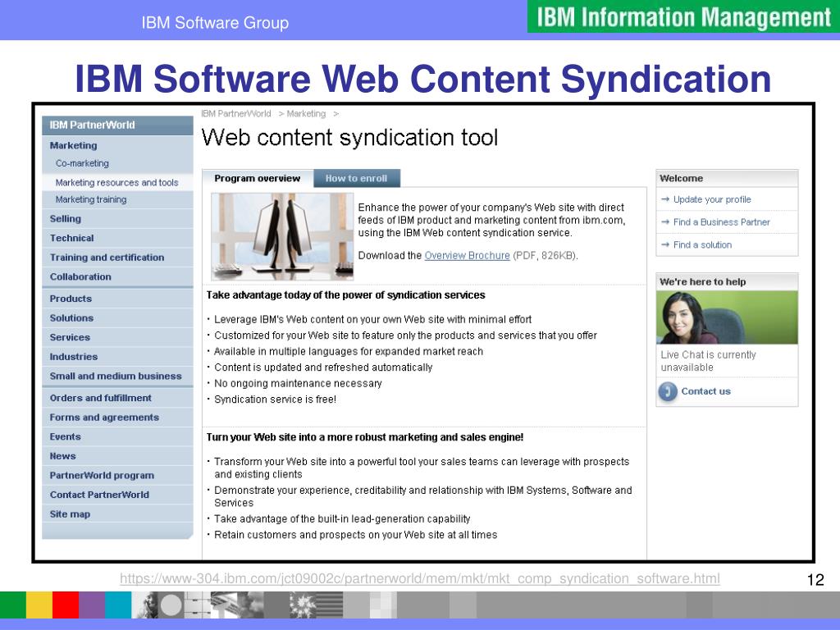
Task: Click the red footer color square
Action: (66, 605)
